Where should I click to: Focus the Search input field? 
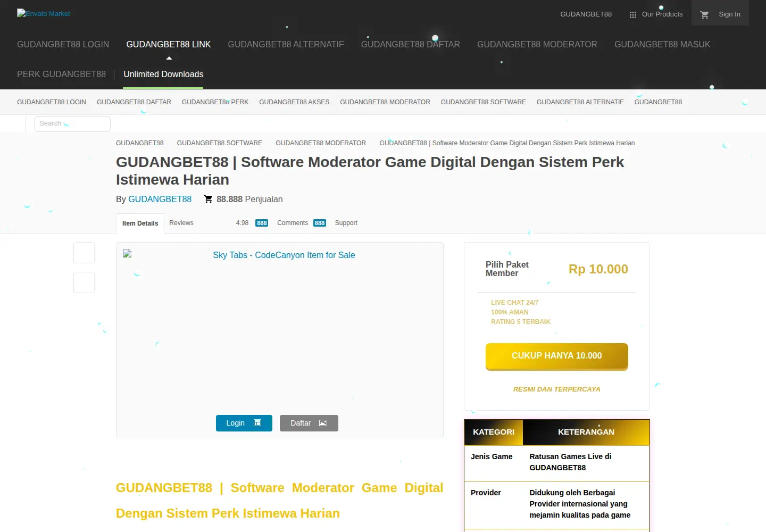[72, 123]
